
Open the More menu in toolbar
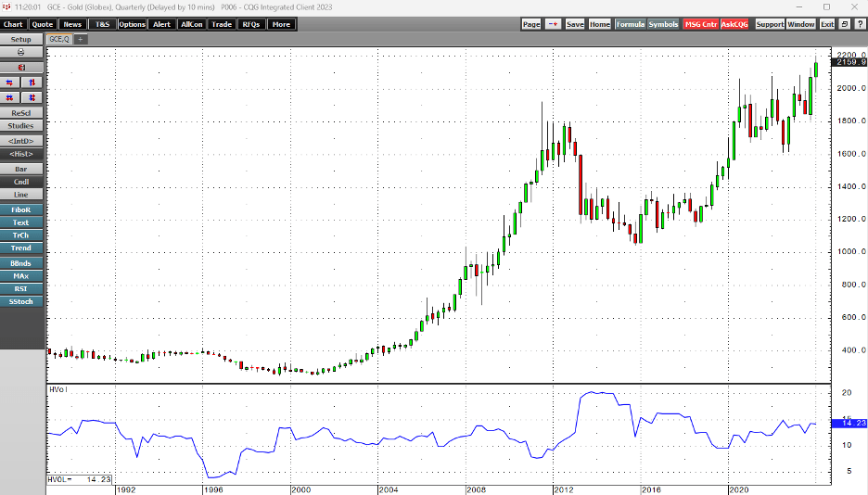tap(280, 24)
